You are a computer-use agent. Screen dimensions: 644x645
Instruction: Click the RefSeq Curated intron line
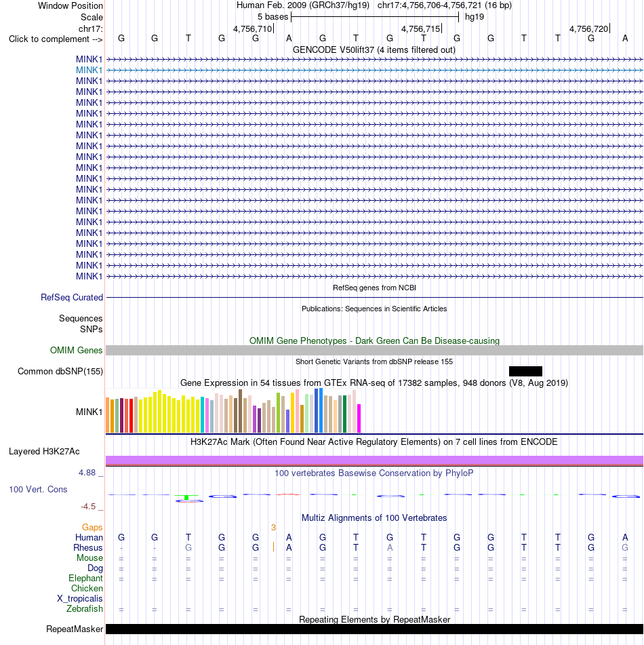point(374,298)
